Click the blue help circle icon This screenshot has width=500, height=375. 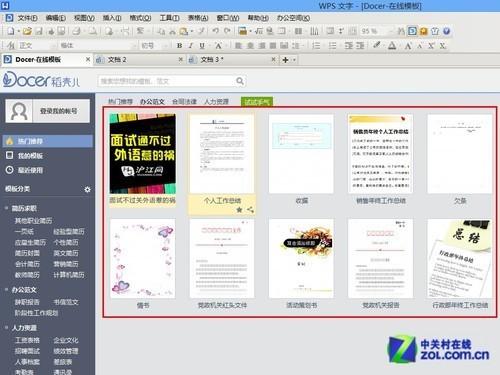click(x=447, y=31)
